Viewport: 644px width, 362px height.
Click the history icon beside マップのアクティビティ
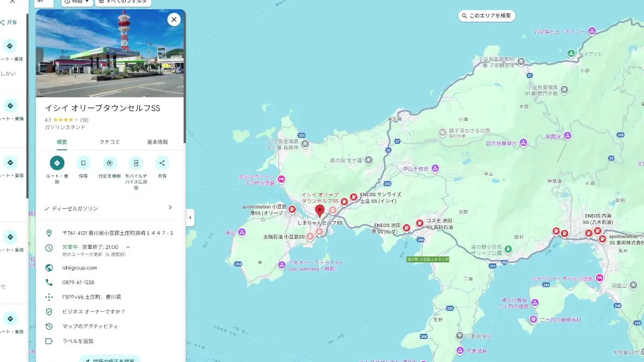[49, 326]
